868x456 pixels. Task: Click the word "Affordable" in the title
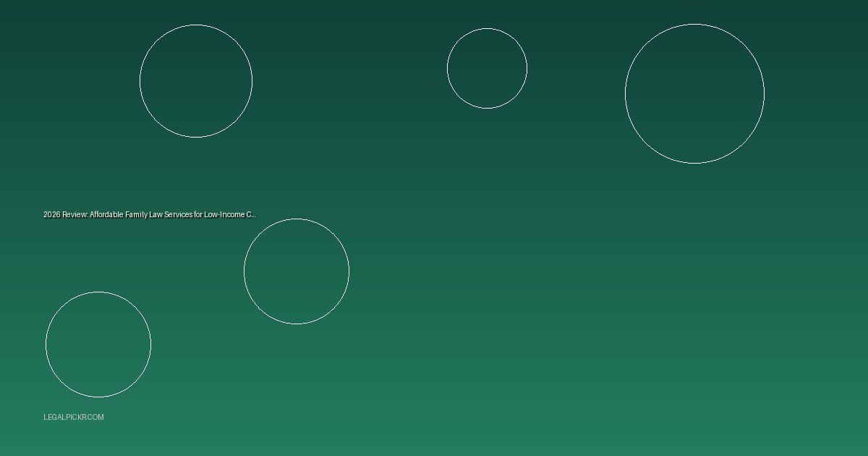tap(106, 215)
